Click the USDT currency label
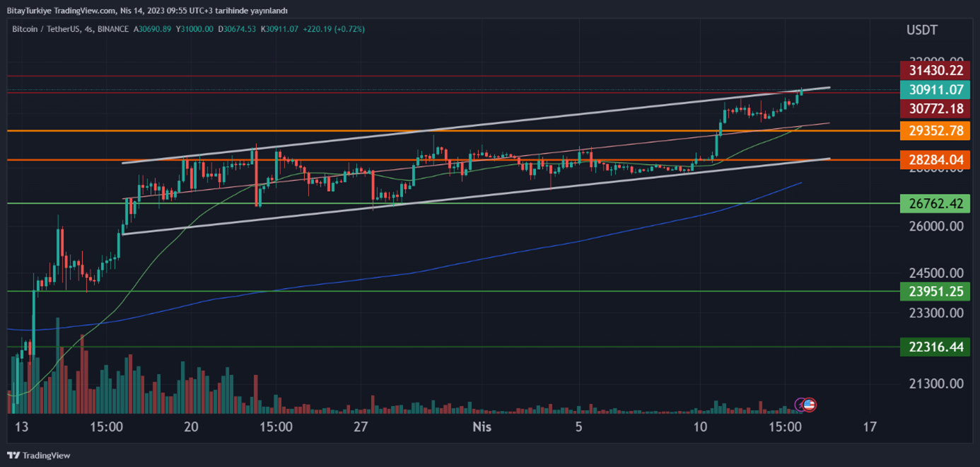Image resolution: width=980 pixels, height=467 pixels. pyautogui.click(x=922, y=30)
